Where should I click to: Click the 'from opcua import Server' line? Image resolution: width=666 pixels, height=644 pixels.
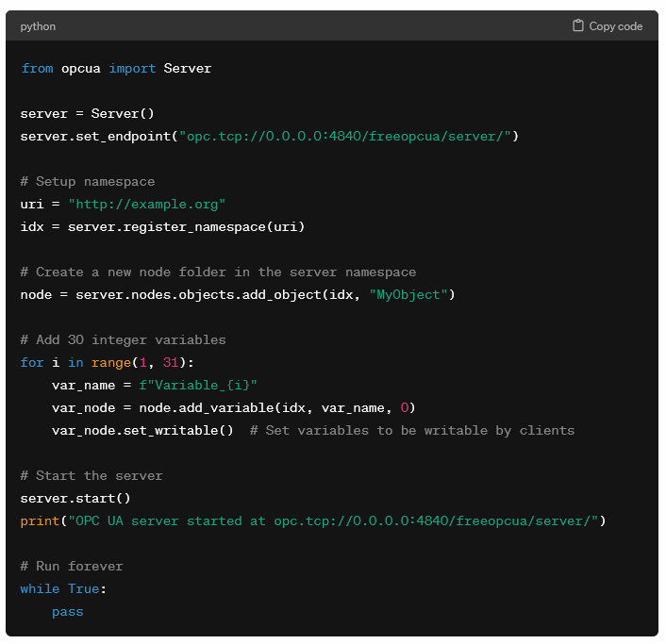(x=116, y=68)
